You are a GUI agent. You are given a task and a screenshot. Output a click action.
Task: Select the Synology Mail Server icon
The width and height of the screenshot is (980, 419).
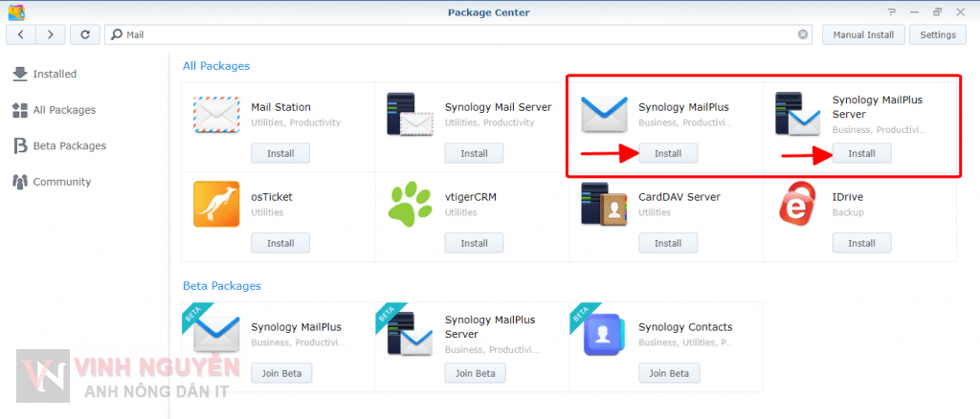[411, 115]
